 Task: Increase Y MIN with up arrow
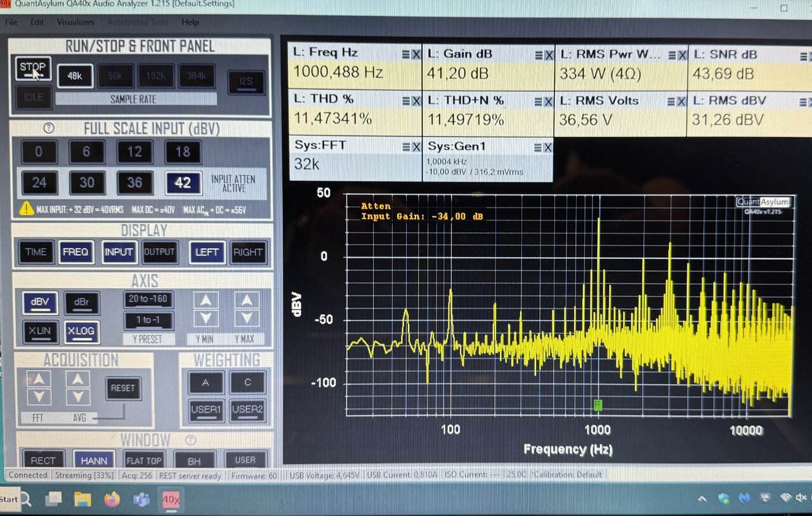point(206,300)
